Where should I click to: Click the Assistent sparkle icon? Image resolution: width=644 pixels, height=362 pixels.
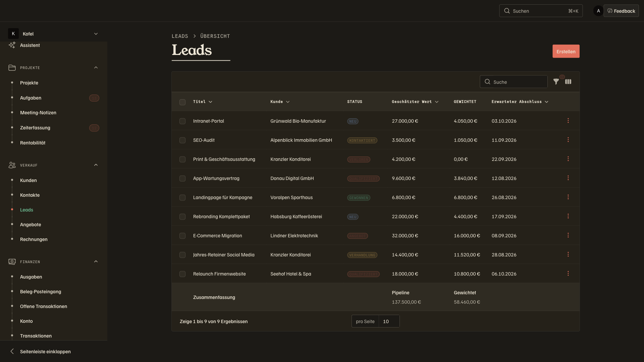[12, 45]
